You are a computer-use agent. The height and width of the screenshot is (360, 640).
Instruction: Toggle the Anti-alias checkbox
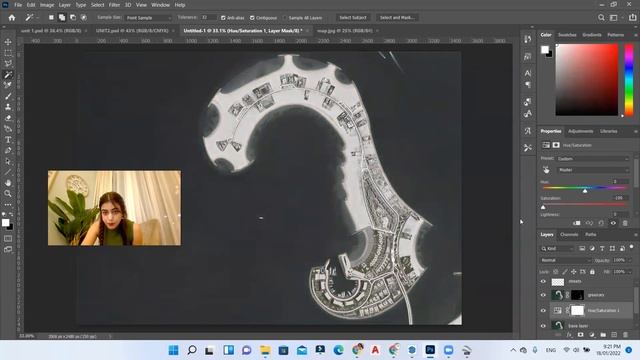(223, 18)
